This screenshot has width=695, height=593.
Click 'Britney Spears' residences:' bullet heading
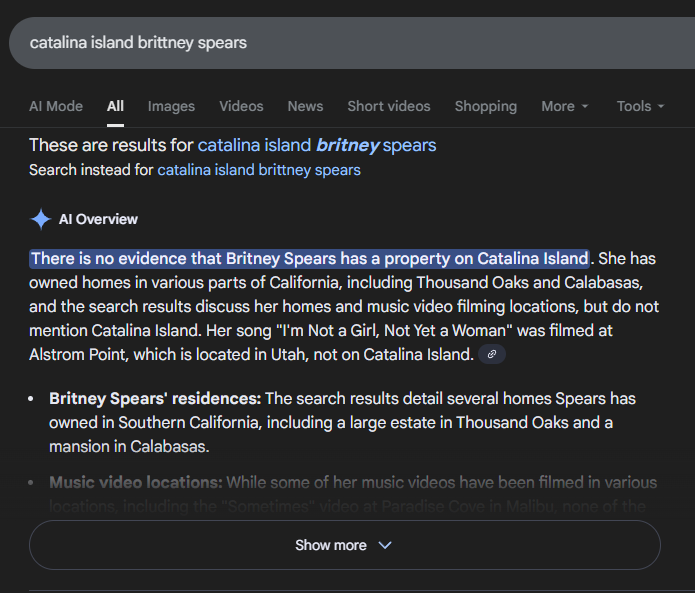[x=155, y=398]
